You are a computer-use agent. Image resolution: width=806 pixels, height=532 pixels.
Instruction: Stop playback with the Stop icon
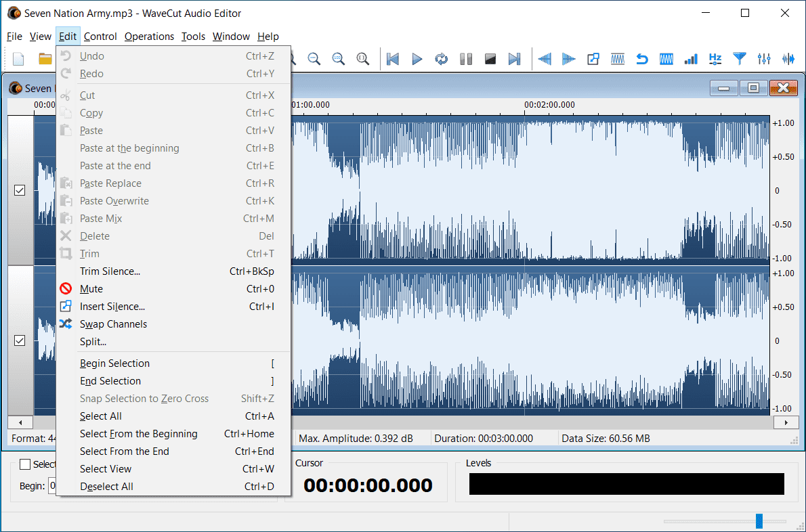(x=490, y=60)
